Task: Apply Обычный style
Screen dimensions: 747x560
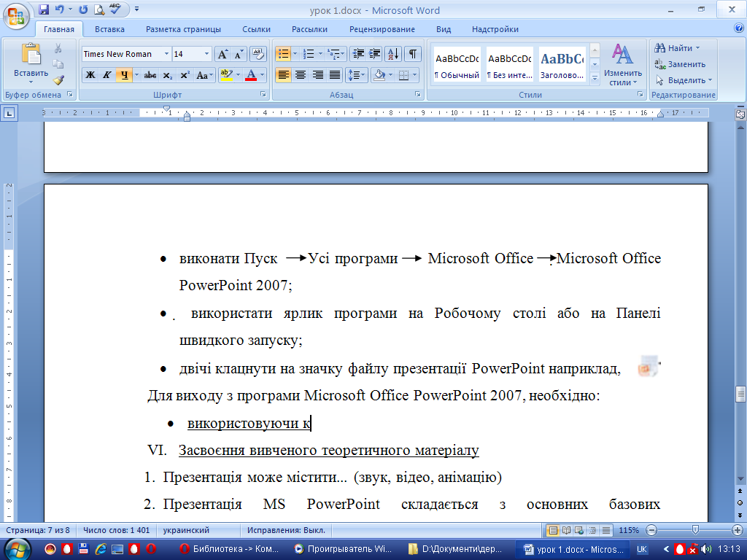Action: (457, 64)
